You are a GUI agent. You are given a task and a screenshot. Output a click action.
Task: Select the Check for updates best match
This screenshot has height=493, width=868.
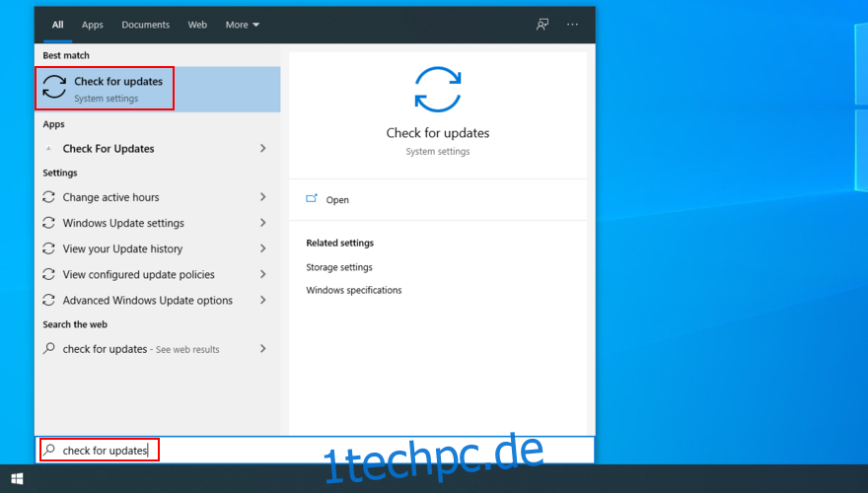tap(158, 89)
